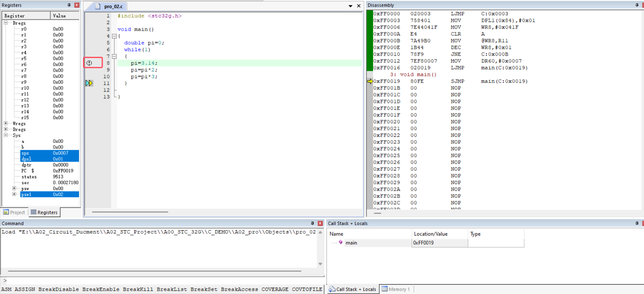
Task: Open the Memory 1 tab
Action: click(396, 289)
